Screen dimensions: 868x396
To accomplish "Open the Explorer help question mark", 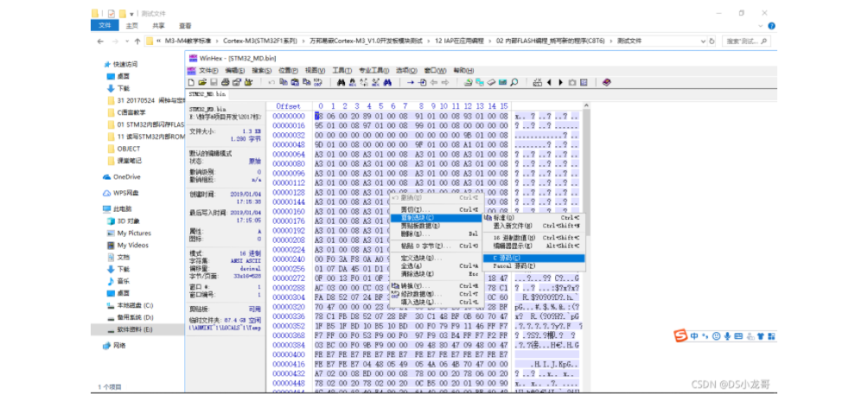I will coord(772,25).
